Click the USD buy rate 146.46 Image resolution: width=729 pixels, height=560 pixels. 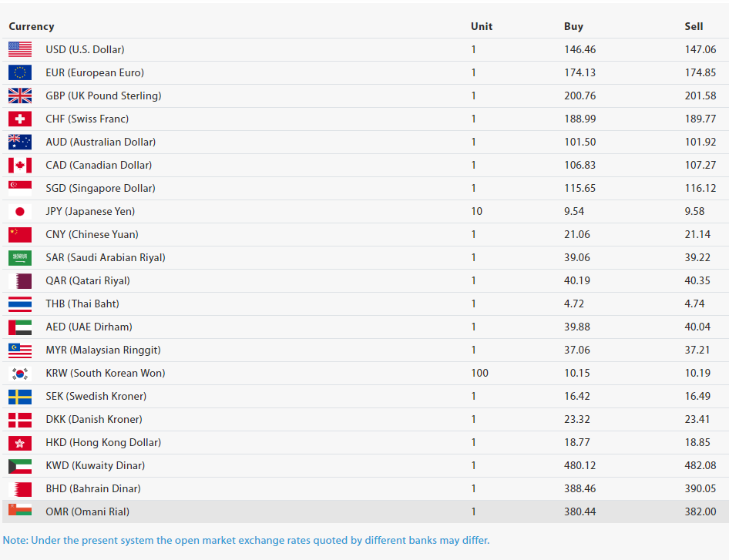click(x=580, y=49)
